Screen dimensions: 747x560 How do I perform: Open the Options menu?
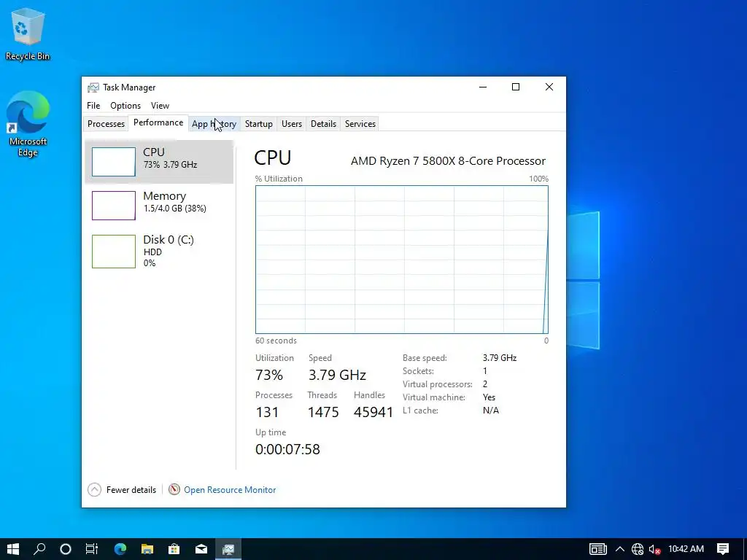pyautogui.click(x=125, y=106)
